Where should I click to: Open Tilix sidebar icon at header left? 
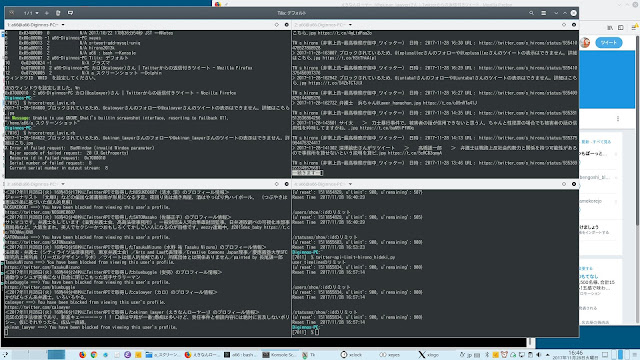tap(11, 13)
